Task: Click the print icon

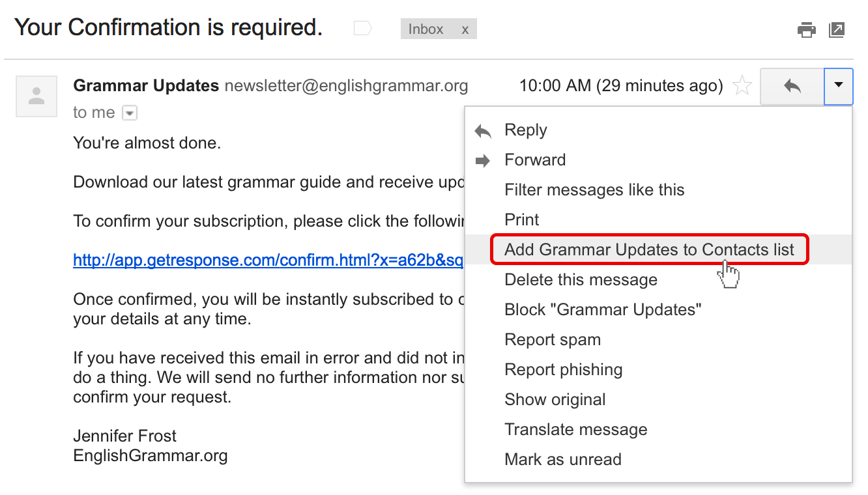Action: pos(806,30)
